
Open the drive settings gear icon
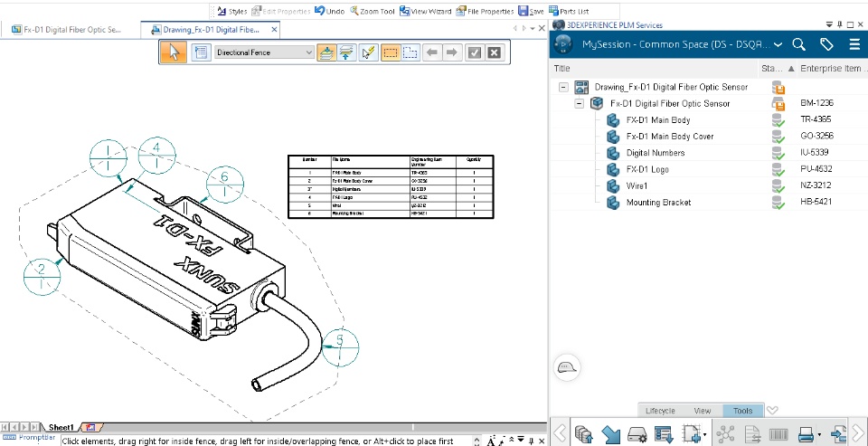pyautogui.click(x=637, y=433)
